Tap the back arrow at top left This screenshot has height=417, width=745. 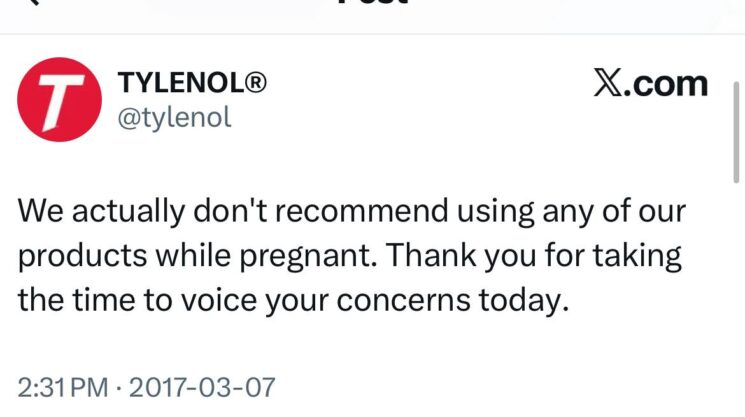(x=30, y=3)
